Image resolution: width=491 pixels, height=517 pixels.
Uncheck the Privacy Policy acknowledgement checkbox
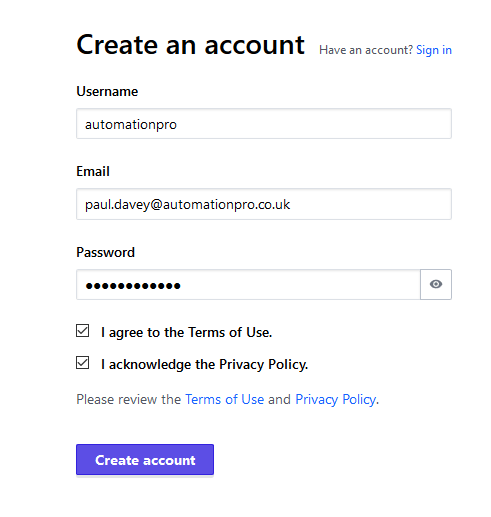[x=82, y=363]
